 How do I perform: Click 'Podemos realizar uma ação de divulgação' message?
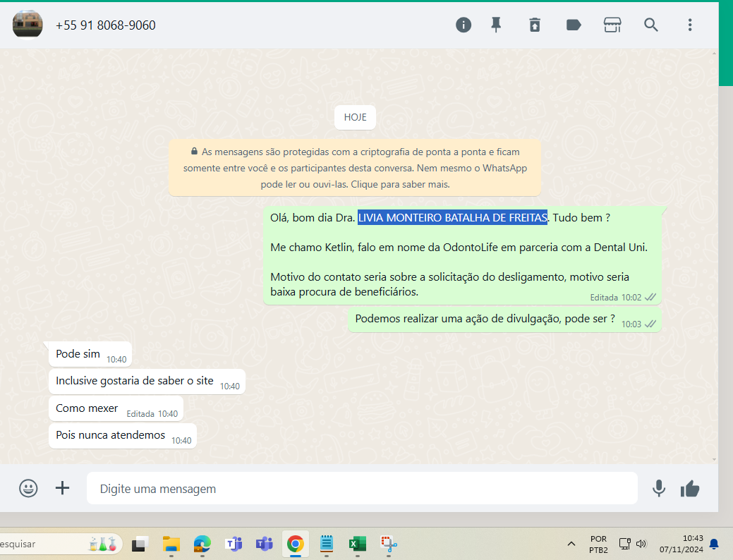(505, 319)
